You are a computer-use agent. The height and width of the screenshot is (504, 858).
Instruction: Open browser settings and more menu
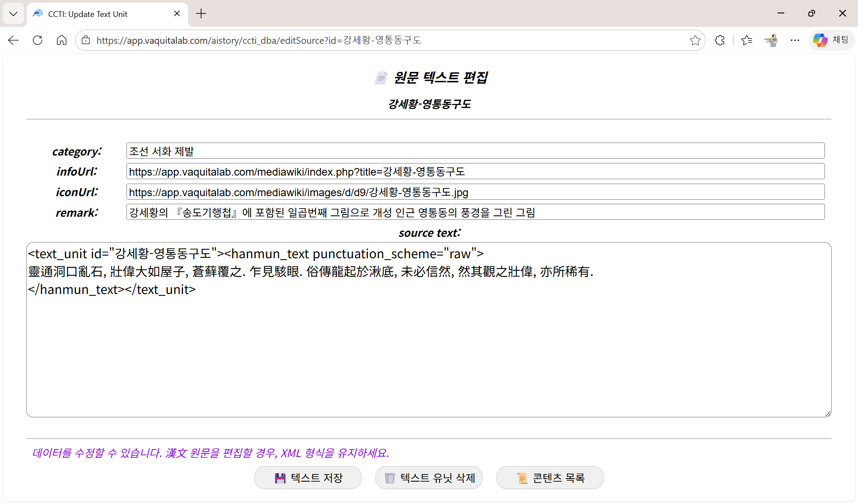[x=795, y=40]
